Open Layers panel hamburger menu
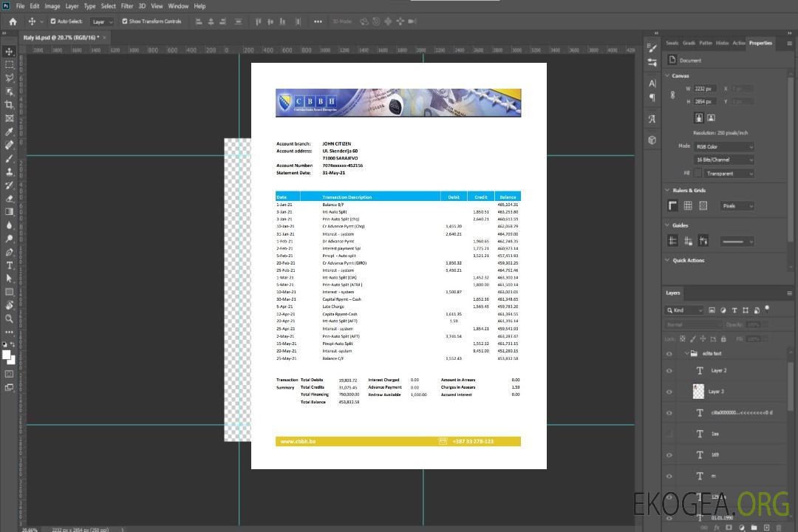 click(x=789, y=293)
